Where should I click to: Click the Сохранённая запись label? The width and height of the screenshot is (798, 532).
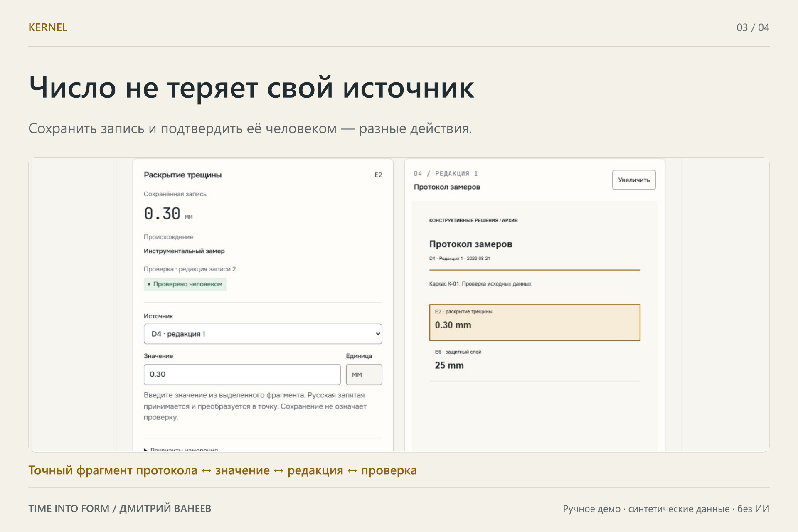coord(175,194)
